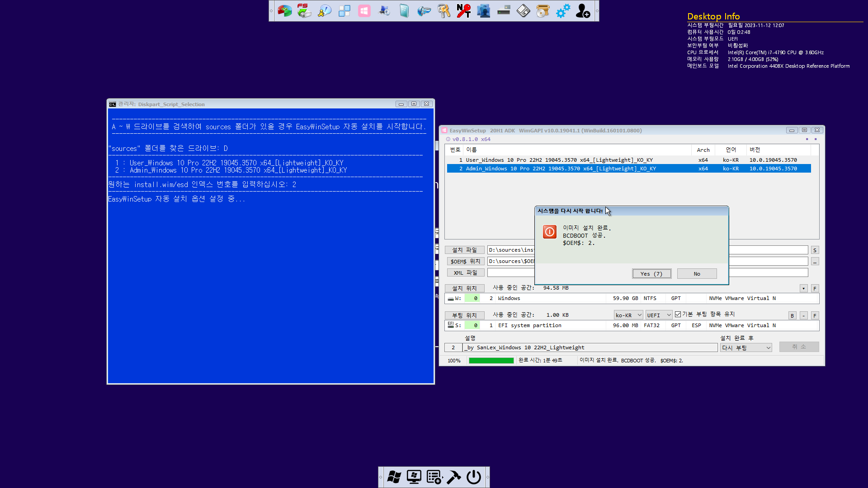Click the 설치 파일 button

click(465, 250)
